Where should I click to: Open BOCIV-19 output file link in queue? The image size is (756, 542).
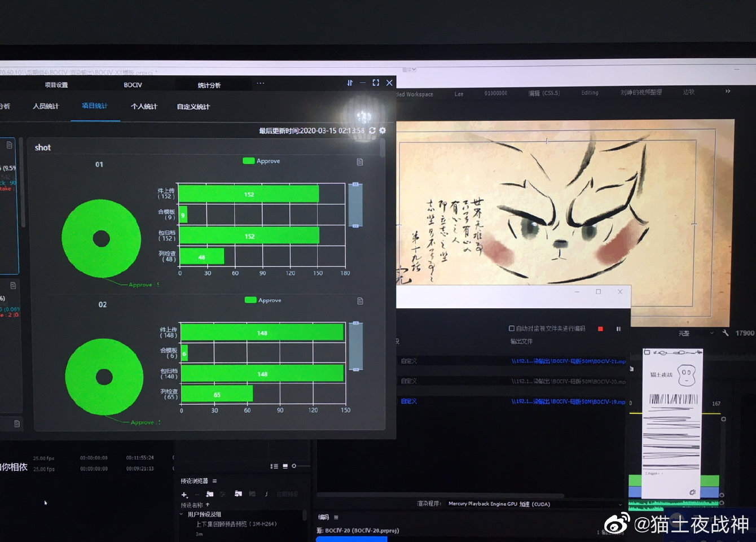pyautogui.click(x=568, y=402)
